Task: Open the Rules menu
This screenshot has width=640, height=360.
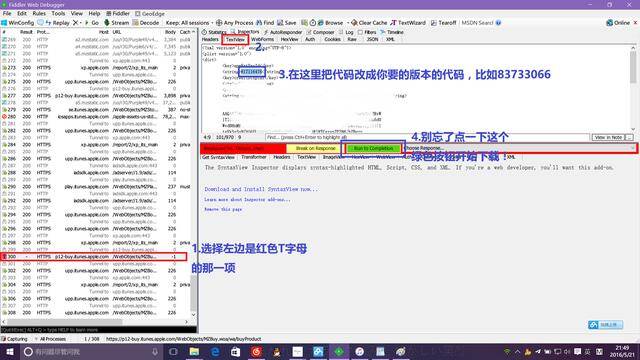Action: click(x=39, y=13)
